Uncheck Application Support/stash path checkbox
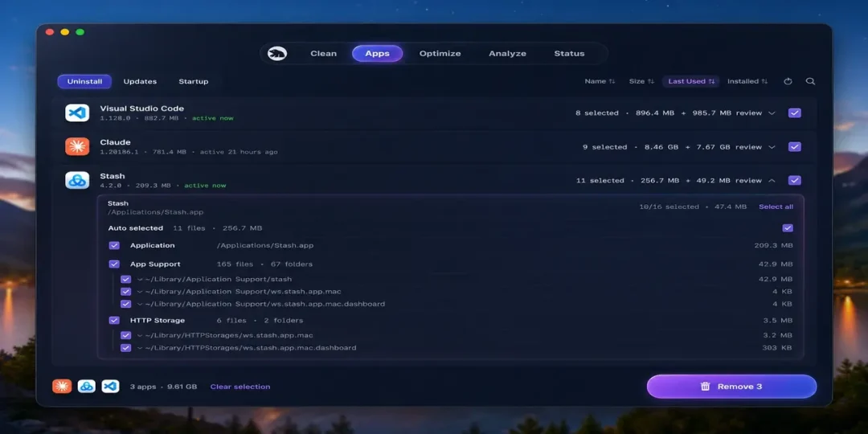This screenshot has width=868, height=434. pyautogui.click(x=125, y=279)
